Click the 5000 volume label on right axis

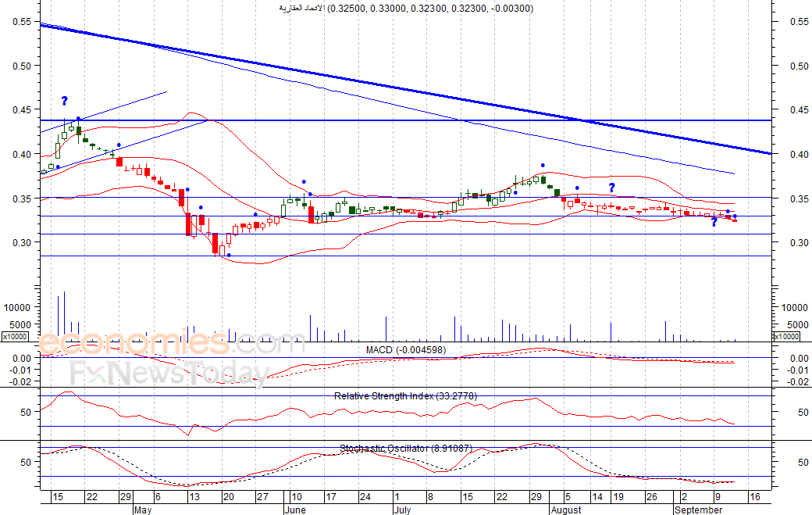click(797, 325)
